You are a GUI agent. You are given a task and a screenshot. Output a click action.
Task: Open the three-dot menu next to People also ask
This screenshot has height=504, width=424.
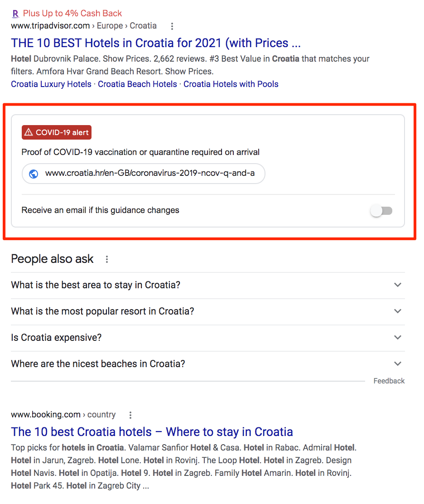107,259
